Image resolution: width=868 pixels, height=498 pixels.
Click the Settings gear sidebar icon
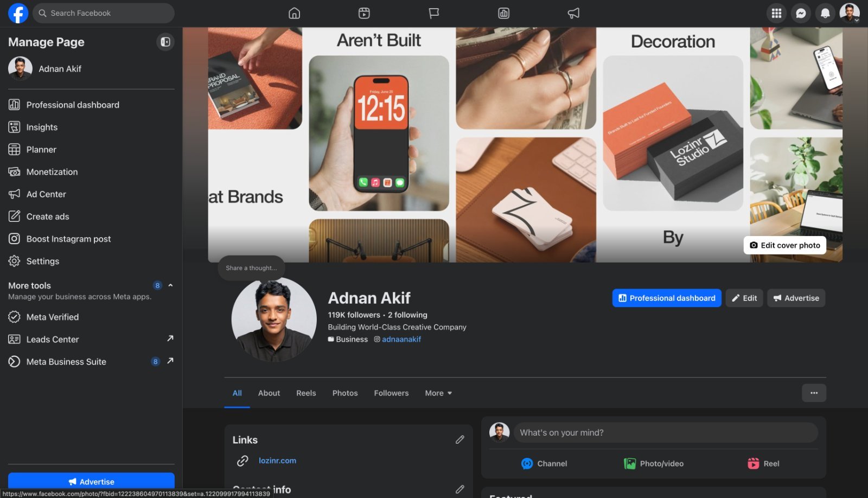coord(14,261)
